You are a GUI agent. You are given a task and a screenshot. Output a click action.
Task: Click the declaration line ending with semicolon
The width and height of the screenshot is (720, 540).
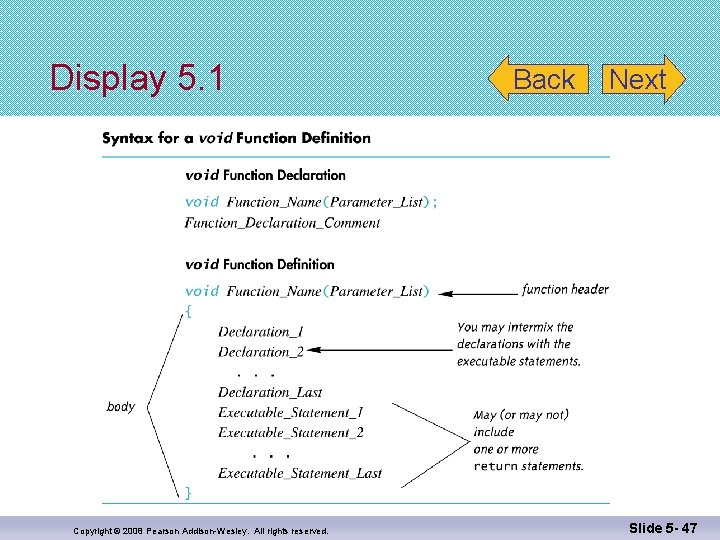311,202
